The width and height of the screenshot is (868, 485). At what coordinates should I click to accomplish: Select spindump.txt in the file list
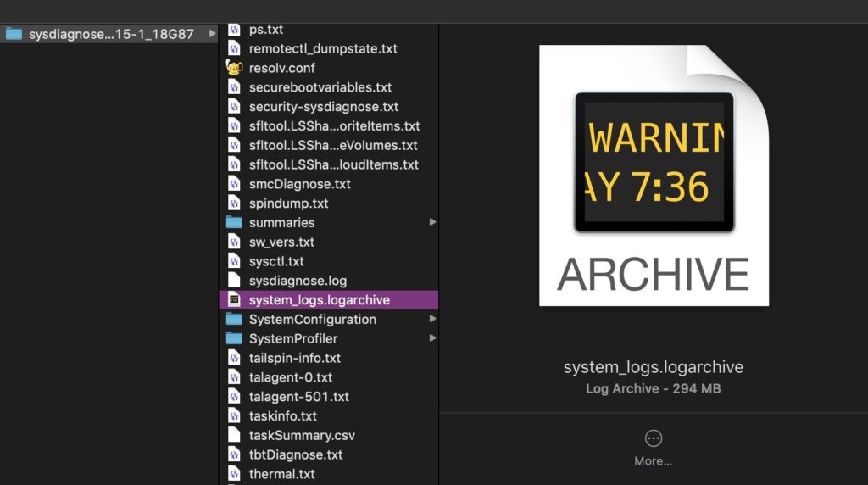(288, 203)
